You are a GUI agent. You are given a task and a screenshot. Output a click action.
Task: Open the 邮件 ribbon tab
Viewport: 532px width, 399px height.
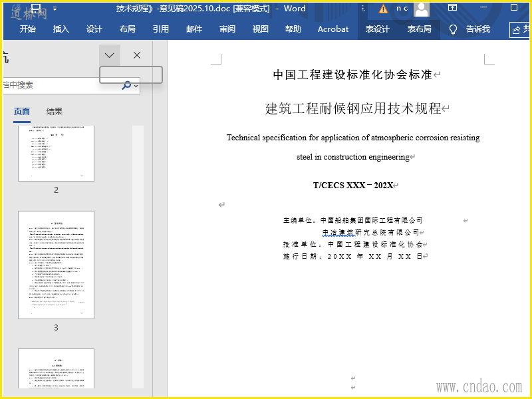point(194,29)
